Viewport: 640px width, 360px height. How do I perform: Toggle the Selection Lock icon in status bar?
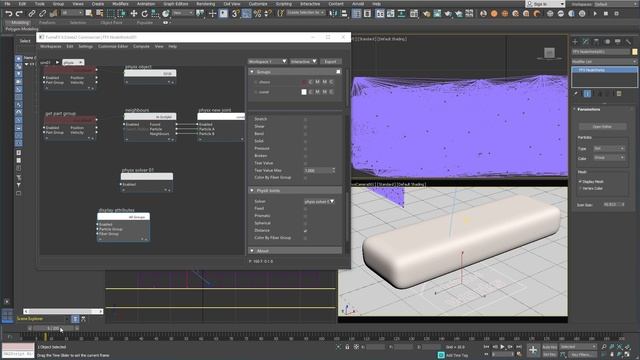347,347
